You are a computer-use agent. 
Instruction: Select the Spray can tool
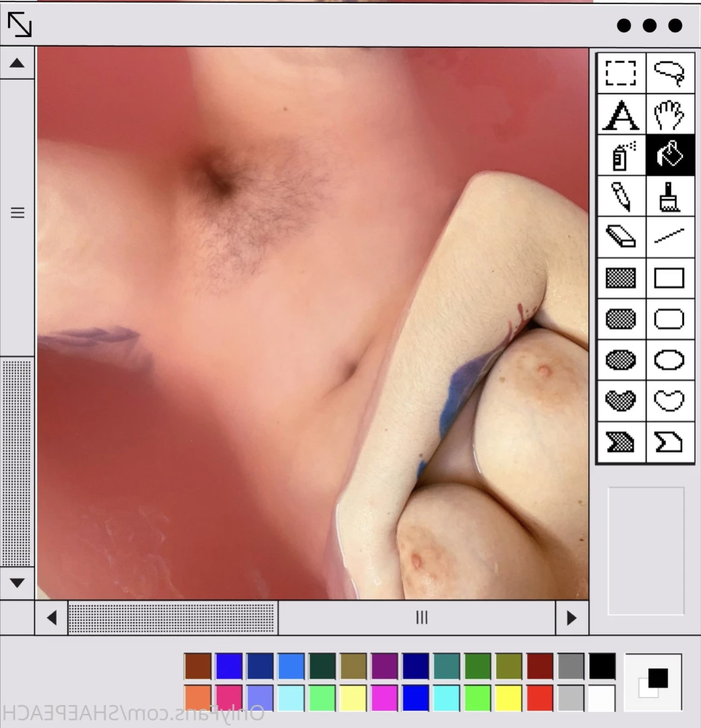pyautogui.click(x=621, y=155)
